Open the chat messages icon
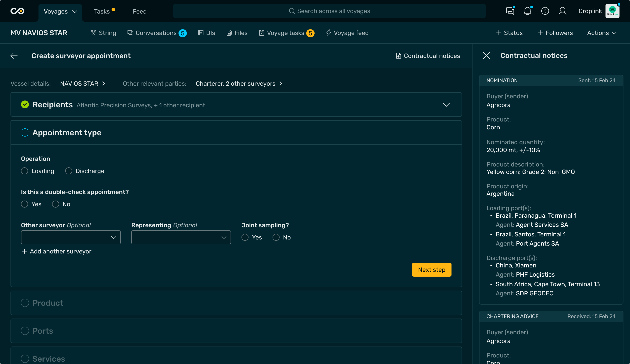 click(x=510, y=11)
